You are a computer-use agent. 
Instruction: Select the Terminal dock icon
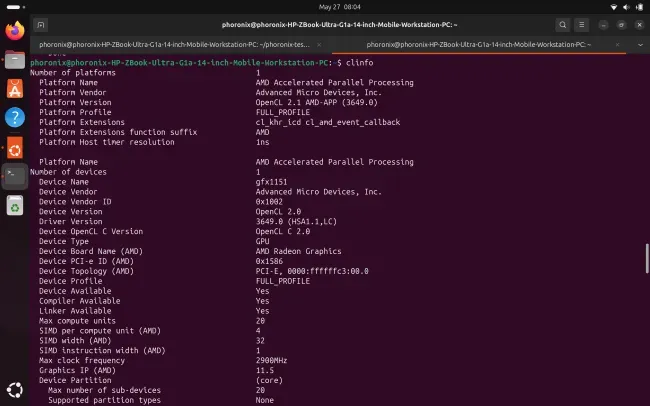(x=15, y=176)
